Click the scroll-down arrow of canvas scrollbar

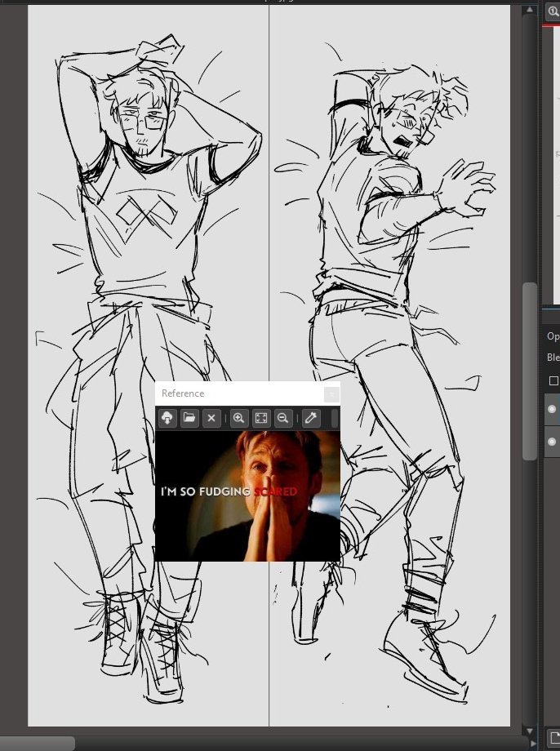point(529,731)
